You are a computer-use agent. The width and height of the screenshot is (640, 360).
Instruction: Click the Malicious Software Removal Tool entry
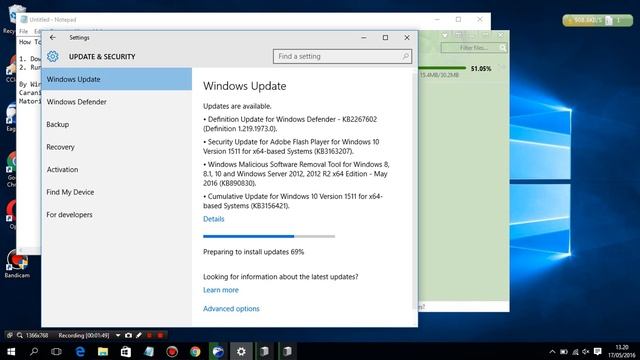click(x=296, y=174)
